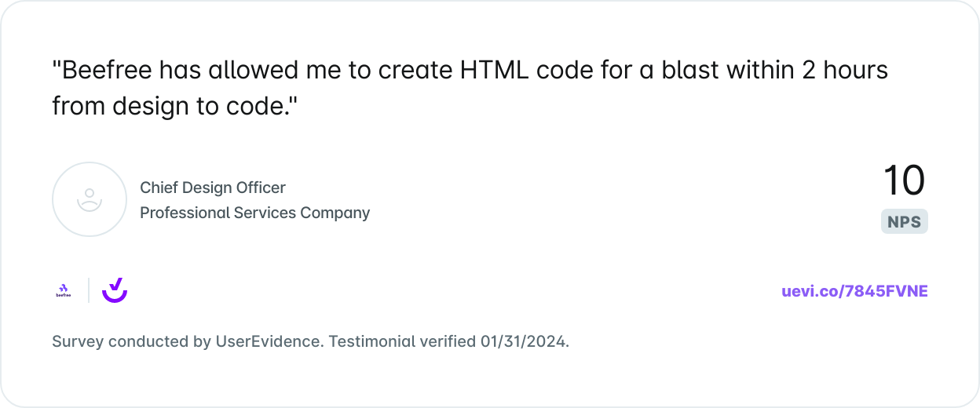Click the NPS badge label

[x=904, y=222]
